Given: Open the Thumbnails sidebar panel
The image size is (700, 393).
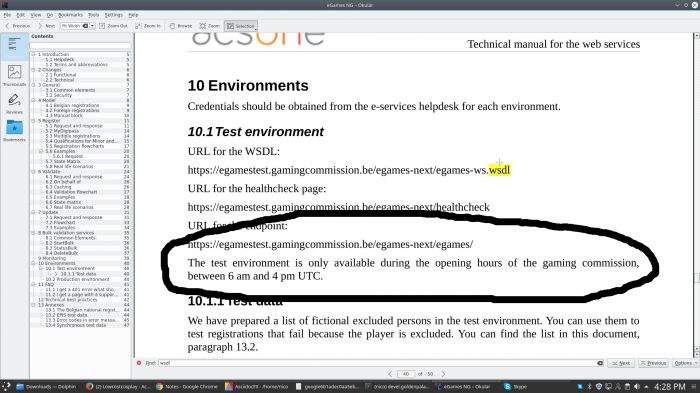Looking at the screenshot, I should tap(14, 75).
